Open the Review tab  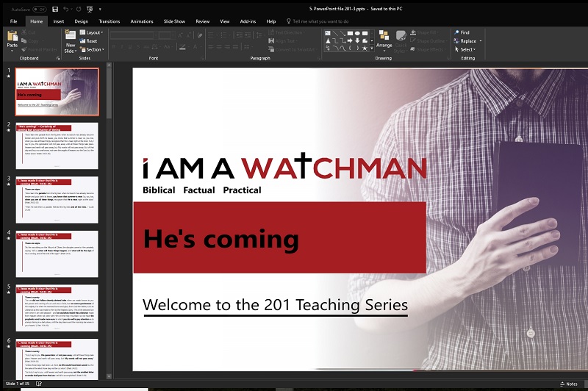[x=203, y=21]
